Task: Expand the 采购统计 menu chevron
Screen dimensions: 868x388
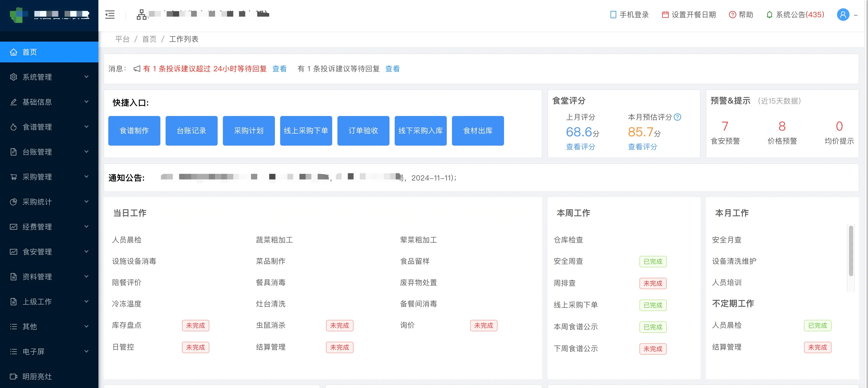Action: (x=87, y=201)
